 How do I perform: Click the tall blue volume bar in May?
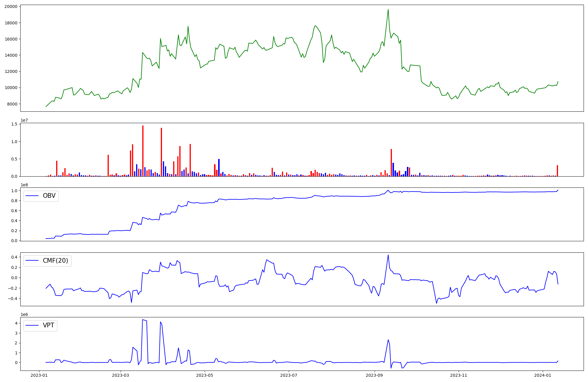(x=219, y=167)
